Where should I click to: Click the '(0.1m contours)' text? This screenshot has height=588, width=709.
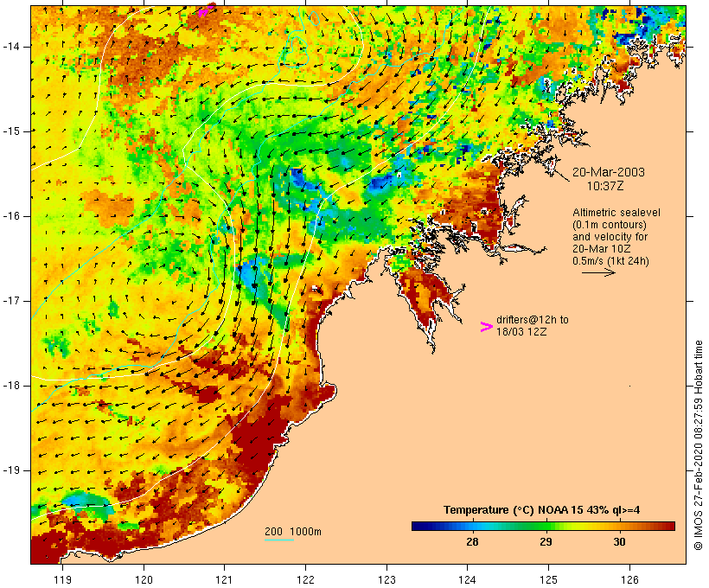[610, 225]
